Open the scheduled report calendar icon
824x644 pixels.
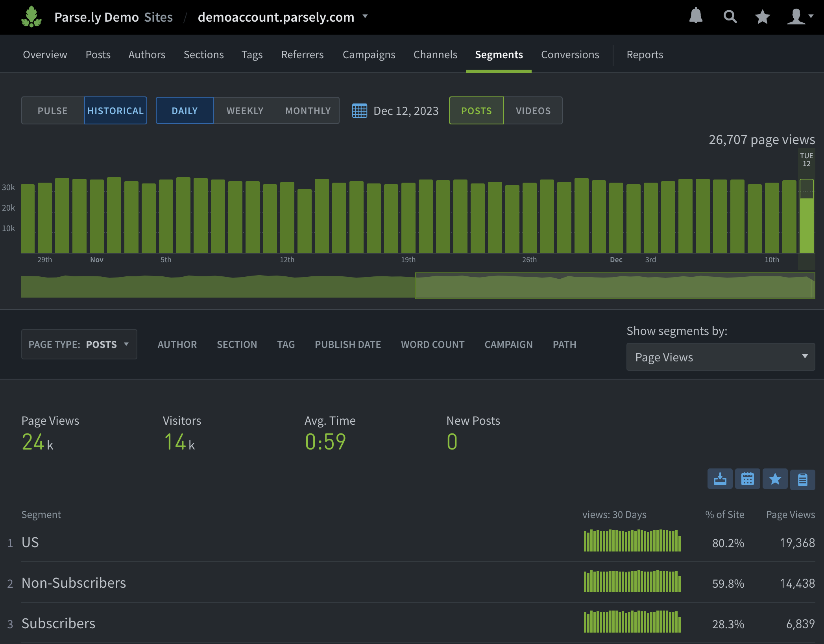point(748,479)
